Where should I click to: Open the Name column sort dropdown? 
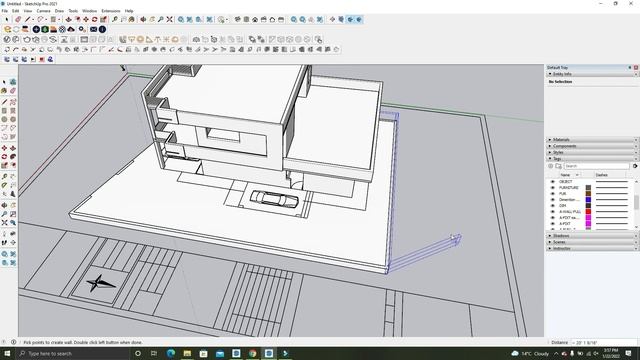[x=577, y=175]
